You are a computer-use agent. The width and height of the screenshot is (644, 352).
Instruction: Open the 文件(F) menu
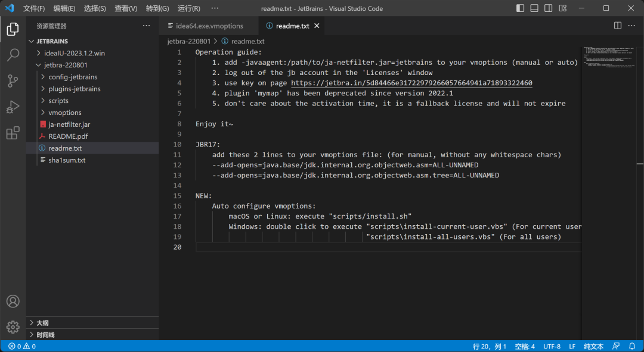tap(33, 8)
